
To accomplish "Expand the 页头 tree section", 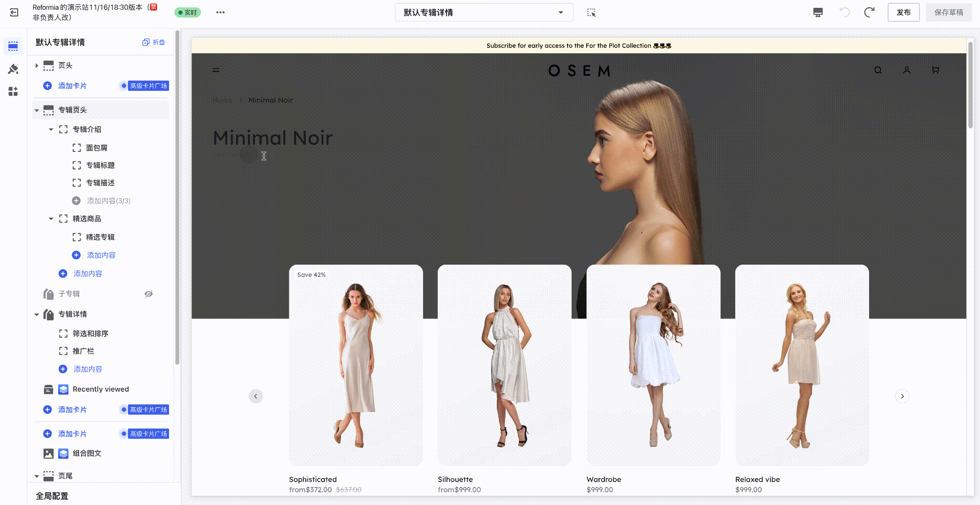I will pos(37,65).
